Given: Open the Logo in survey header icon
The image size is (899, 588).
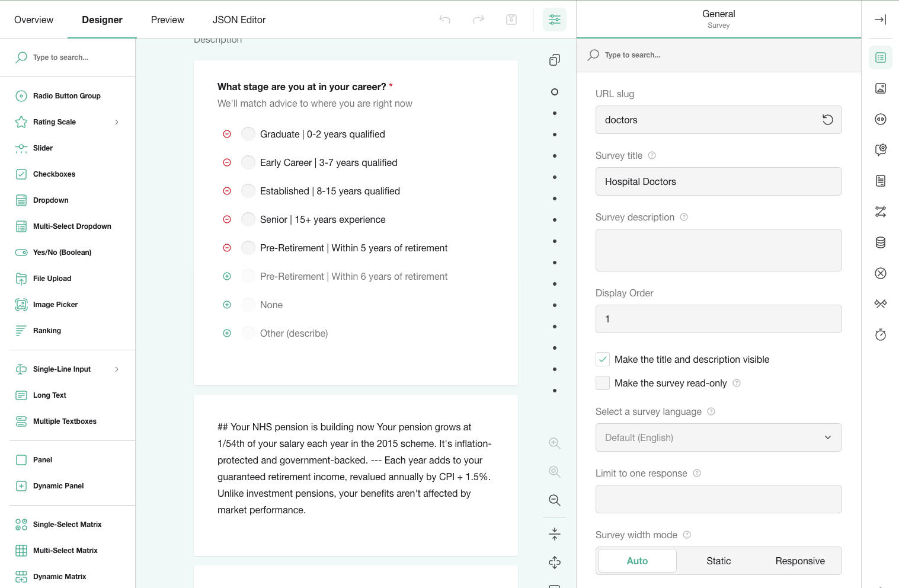Looking at the screenshot, I should click(881, 88).
